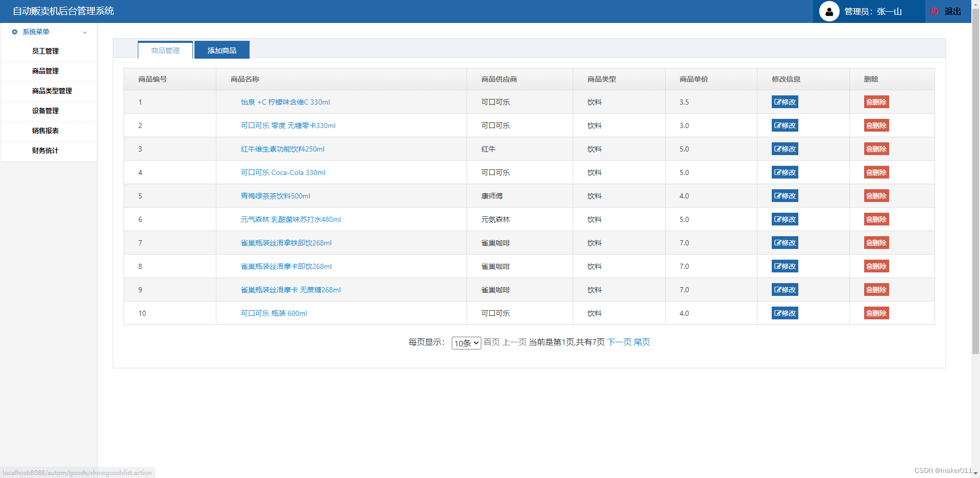Edit product 6 元气森林 with 修改 button

[785, 219]
